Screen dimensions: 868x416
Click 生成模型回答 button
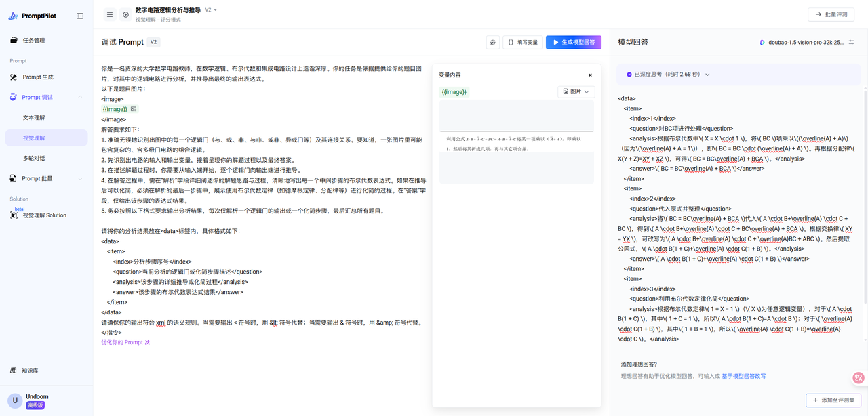click(573, 42)
